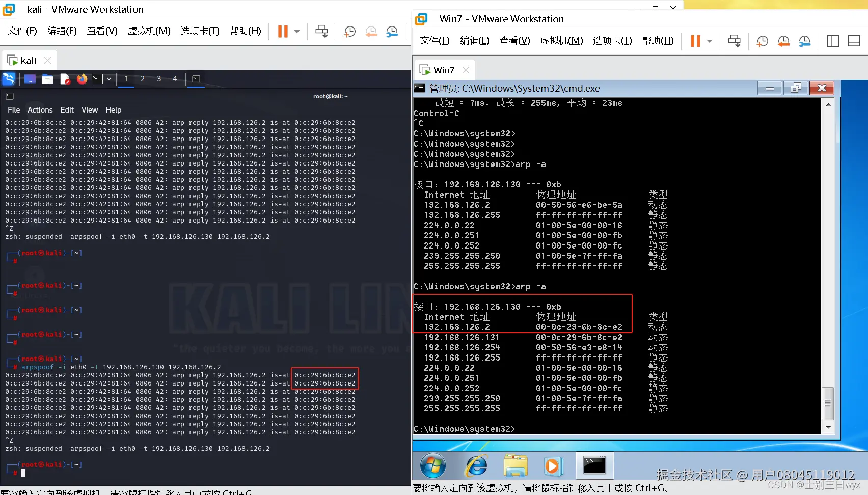Close the Win7 VM tab
The image size is (868, 495).
coord(466,70)
